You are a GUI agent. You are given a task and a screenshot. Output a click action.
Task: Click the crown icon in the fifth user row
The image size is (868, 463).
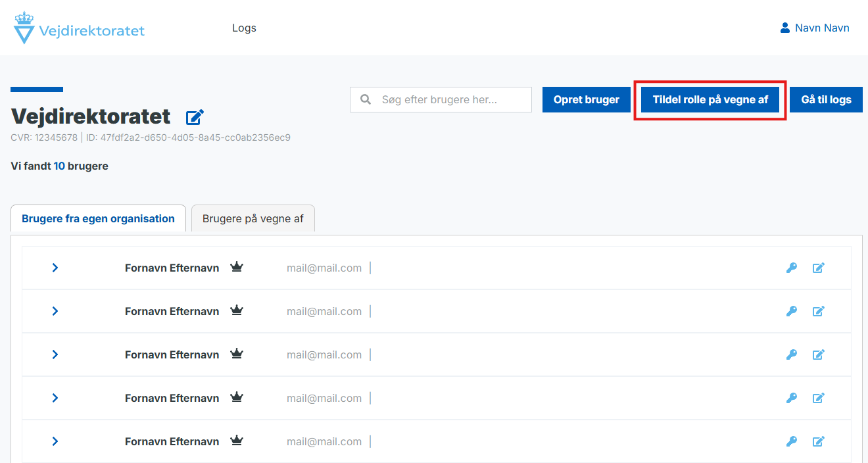tap(237, 441)
